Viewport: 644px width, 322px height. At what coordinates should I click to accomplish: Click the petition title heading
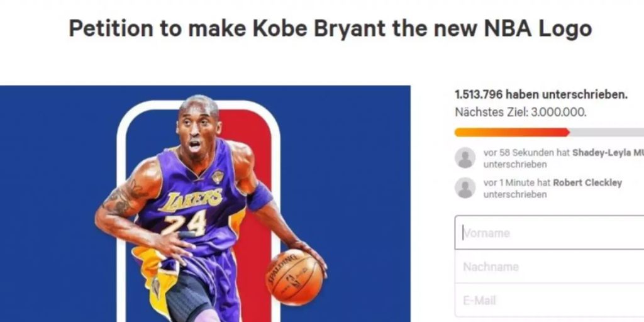pyautogui.click(x=330, y=28)
